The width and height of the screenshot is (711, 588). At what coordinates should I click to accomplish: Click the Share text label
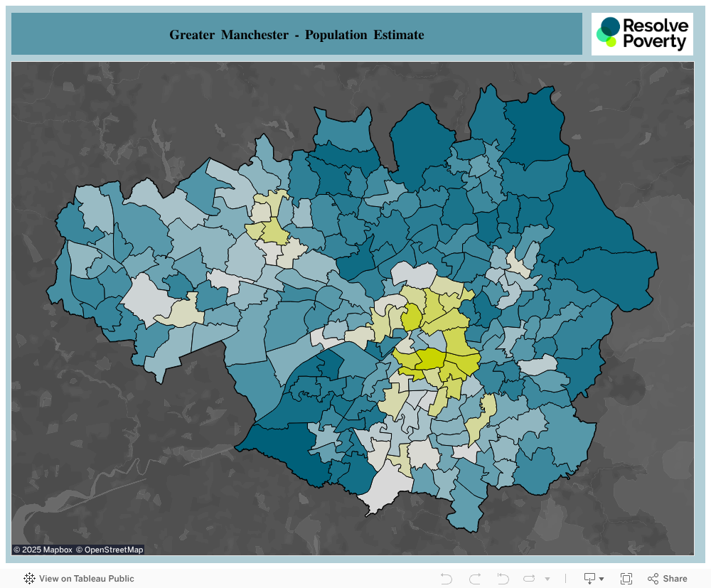tap(675, 579)
